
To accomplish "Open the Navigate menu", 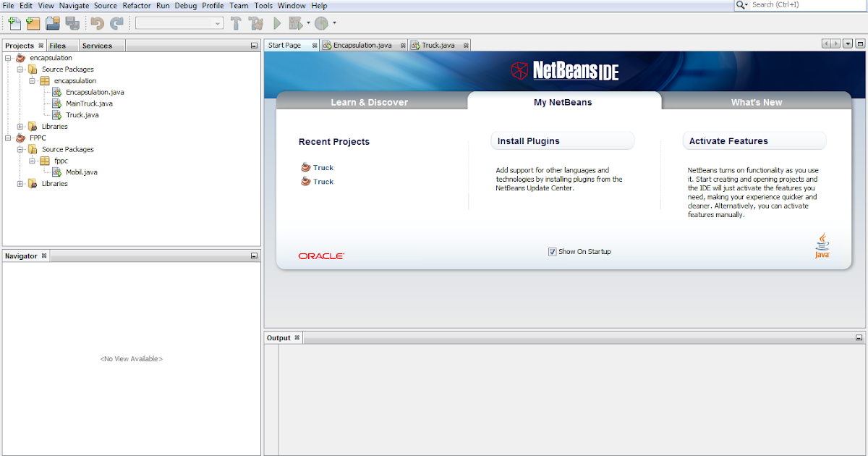I will 74,5.
